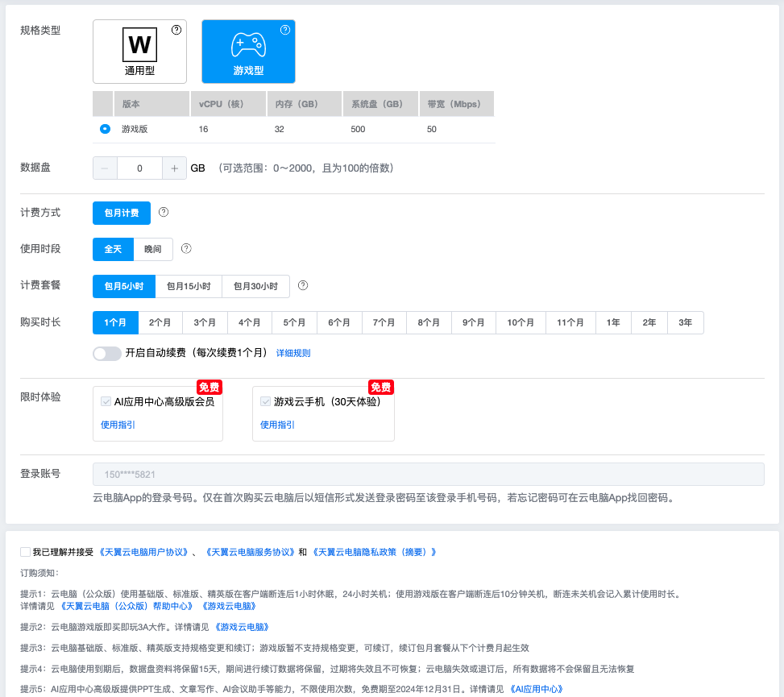This screenshot has width=784, height=697.
Task: Select the 游戏版 radio button
Action: (x=105, y=129)
